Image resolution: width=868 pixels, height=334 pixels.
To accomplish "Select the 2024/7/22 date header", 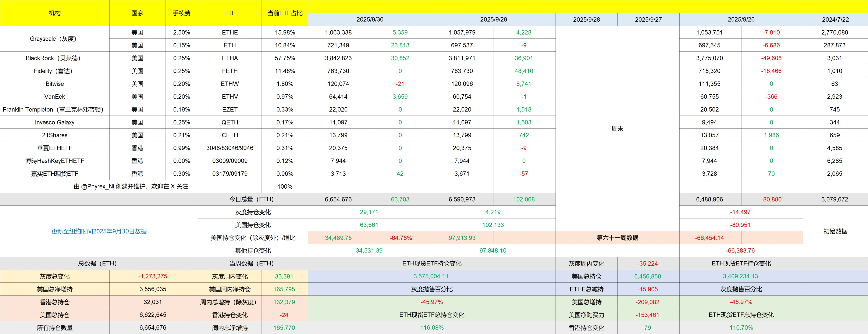I will (x=835, y=19).
